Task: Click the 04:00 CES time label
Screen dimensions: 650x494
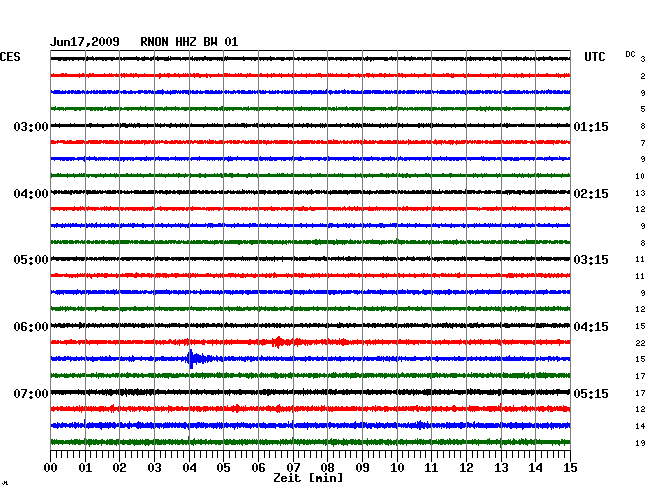Action: point(31,194)
